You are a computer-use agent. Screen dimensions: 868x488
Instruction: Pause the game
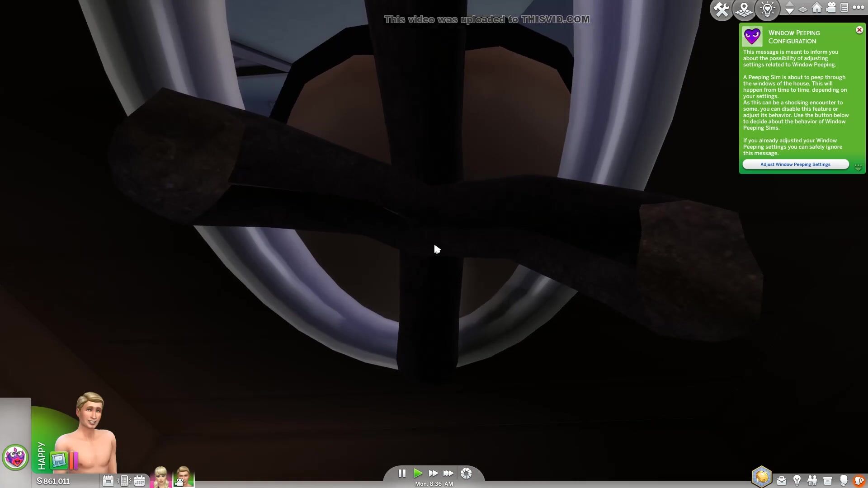(402, 473)
